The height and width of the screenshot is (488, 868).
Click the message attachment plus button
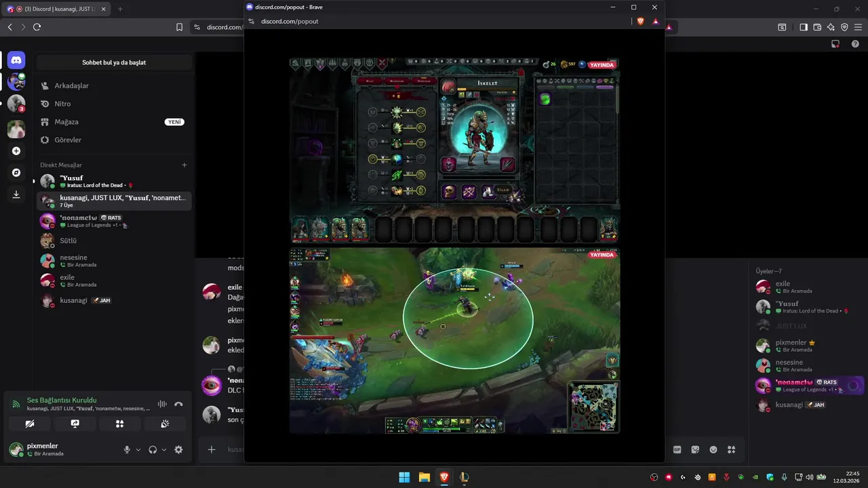(212, 449)
